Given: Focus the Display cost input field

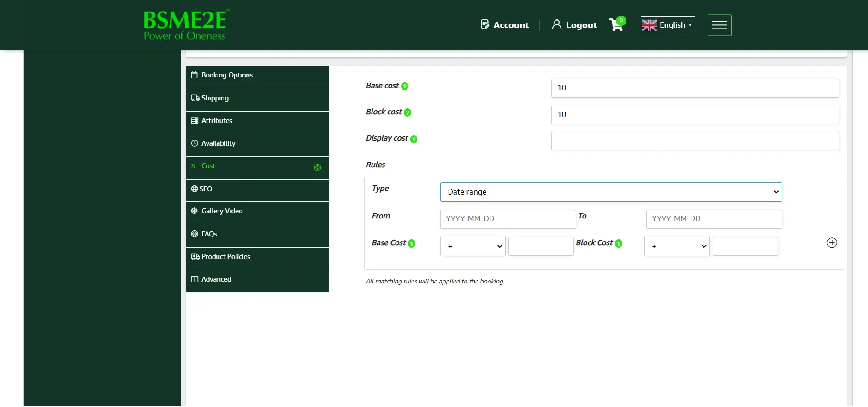Looking at the screenshot, I should (x=695, y=141).
